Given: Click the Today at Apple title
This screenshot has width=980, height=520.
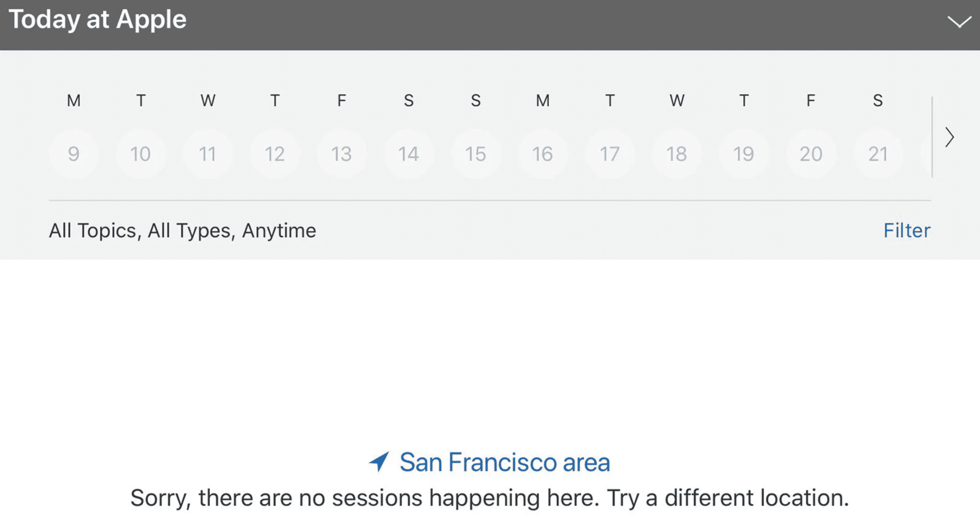Looking at the screenshot, I should [97, 19].
